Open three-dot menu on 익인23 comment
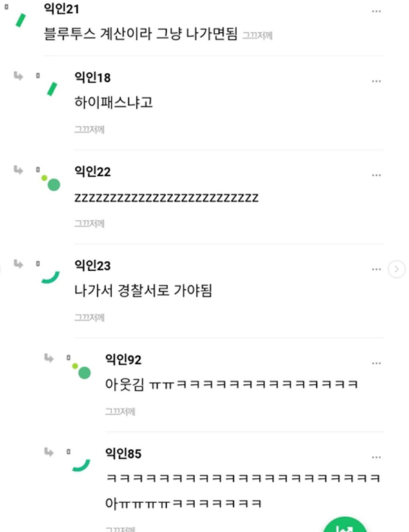Screen dimensions: 409x532 [x=376, y=269]
